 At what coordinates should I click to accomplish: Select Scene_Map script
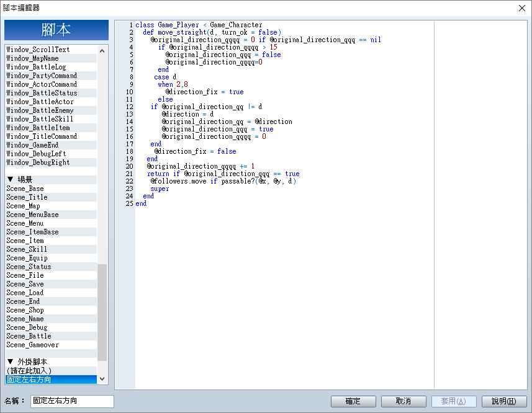52,206
